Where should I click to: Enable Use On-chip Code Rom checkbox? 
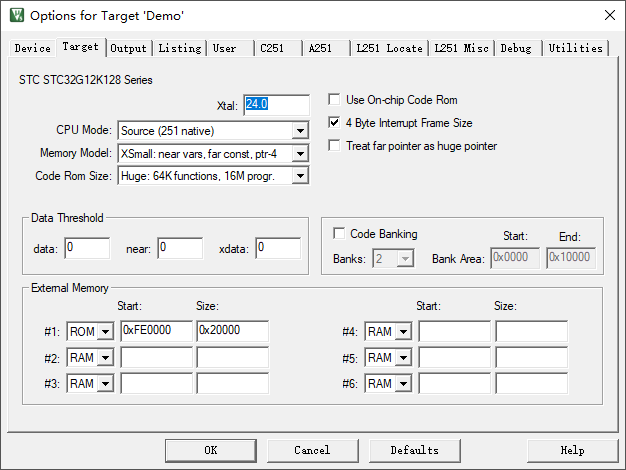[x=335, y=100]
